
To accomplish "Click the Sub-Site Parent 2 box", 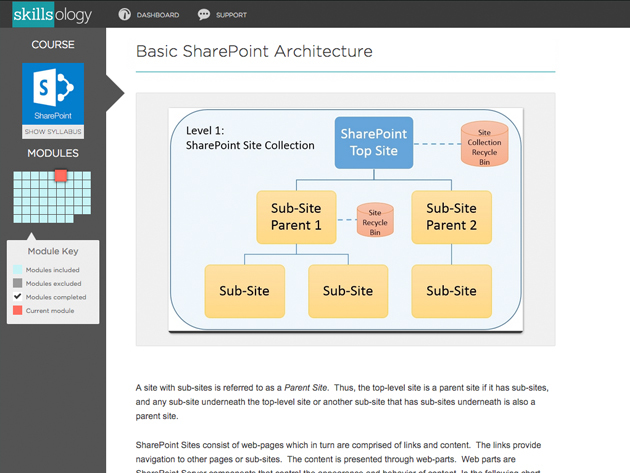I will [x=451, y=217].
